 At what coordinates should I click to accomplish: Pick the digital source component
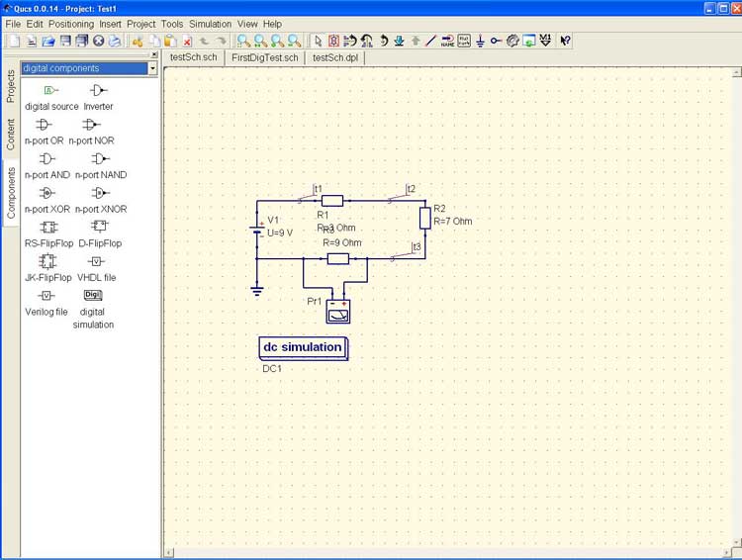pyautogui.click(x=51, y=98)
